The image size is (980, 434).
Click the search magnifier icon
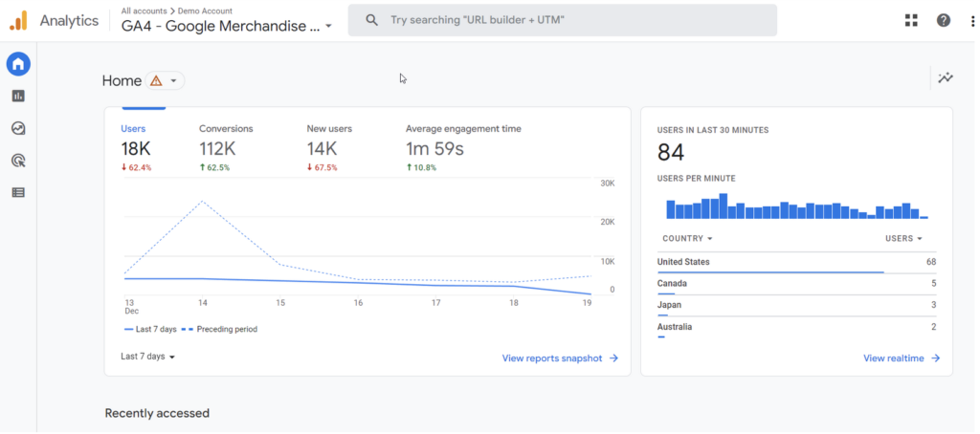[372, 20]
